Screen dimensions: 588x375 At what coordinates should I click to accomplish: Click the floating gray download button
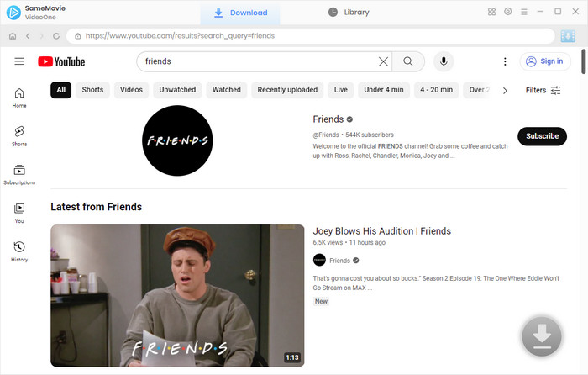click(542, 336)
